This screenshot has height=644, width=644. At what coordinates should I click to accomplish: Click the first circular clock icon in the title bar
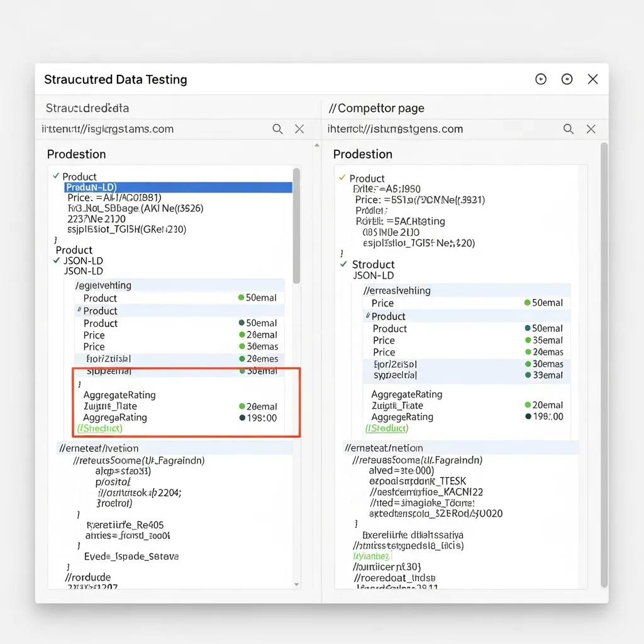[541, 79]
